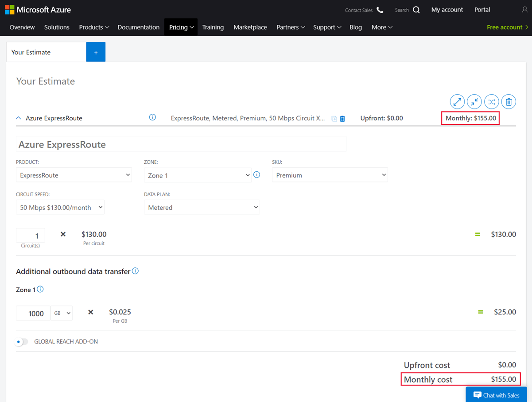View info for Additional outbound data transfer
The height and width of the screenshot is (402, 532).
(135, 271)
